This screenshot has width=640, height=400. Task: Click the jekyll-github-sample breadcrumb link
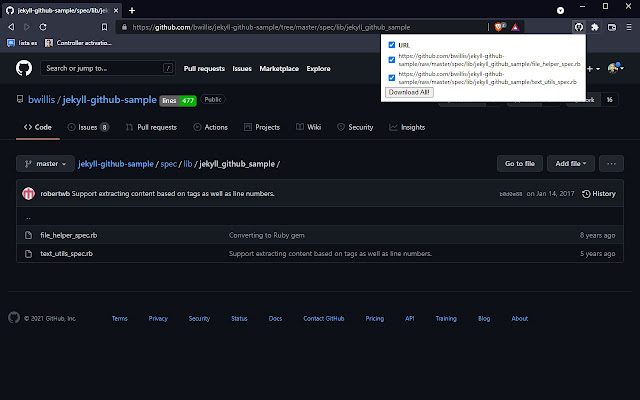116,164
